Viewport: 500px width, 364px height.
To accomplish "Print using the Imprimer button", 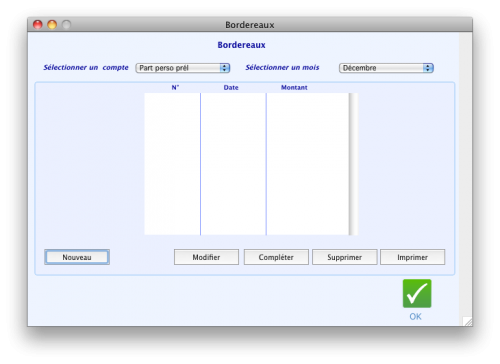I will tap(412, 257).
